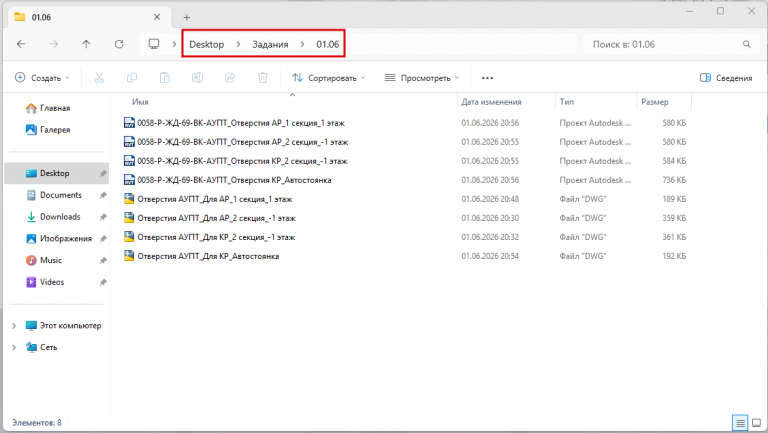Select Desktop in the sidebar
The width and height of the screenshot is (768, 433).
[55, 173]
